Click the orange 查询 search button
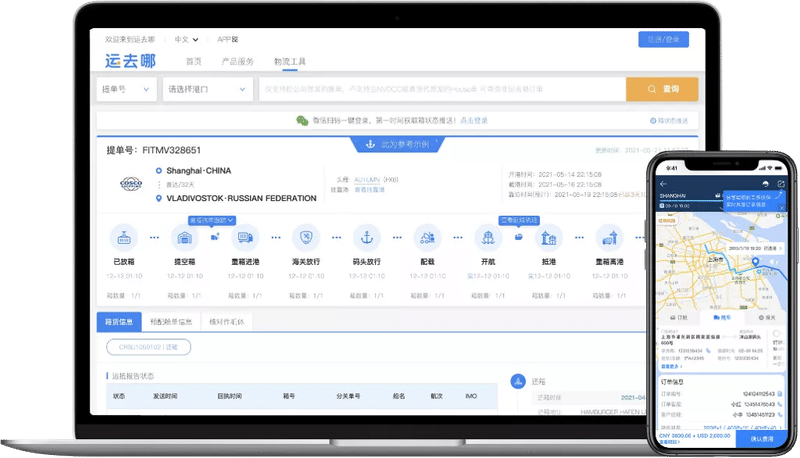The image size is (800, 458). (x=662, y=89)
